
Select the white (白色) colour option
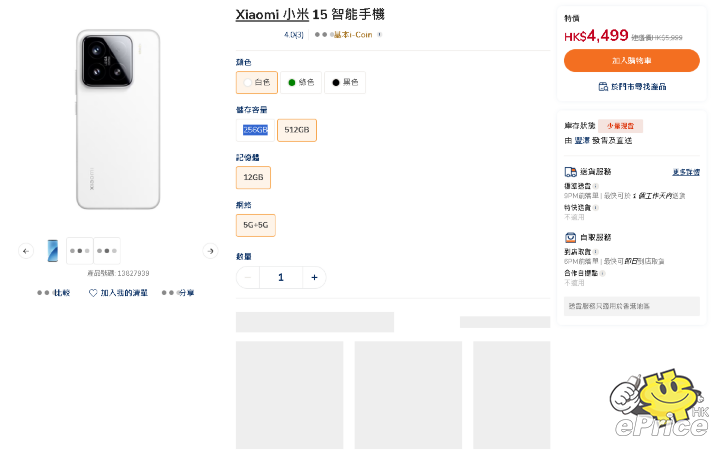point(257,82)
